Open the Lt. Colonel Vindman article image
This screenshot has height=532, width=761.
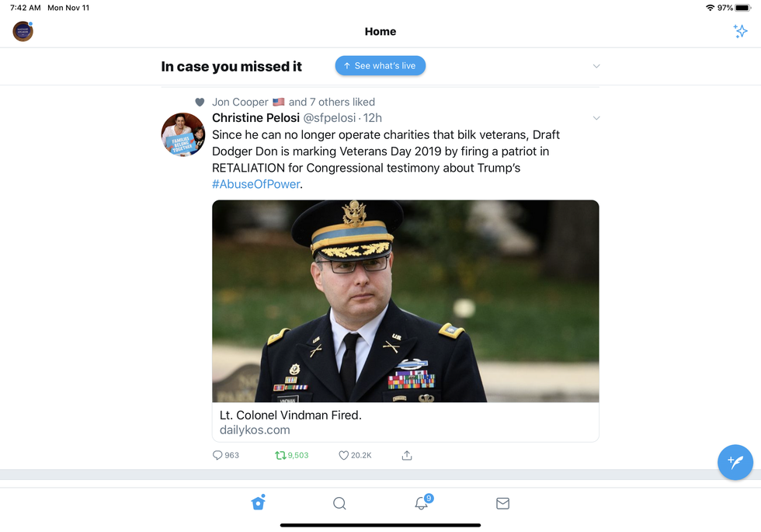pos(405,301)
